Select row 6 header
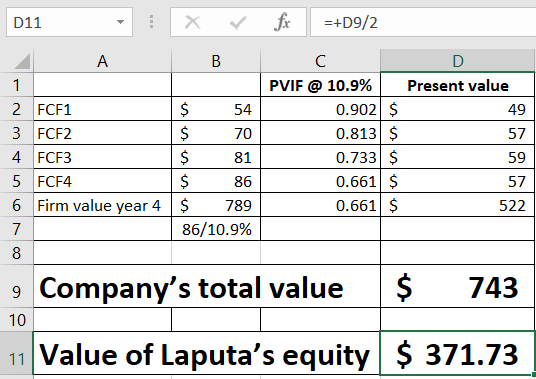This screenshot has height=379, width=536. click(16, 205)
